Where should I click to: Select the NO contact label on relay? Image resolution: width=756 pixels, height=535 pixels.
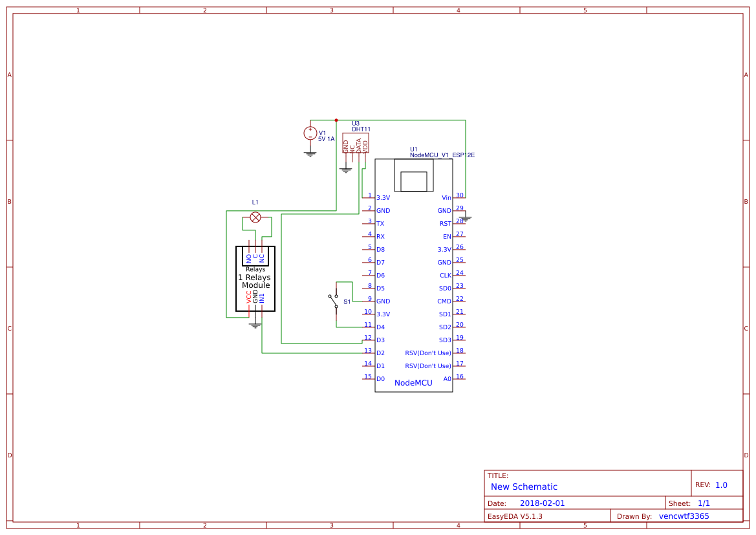(249, 259)
